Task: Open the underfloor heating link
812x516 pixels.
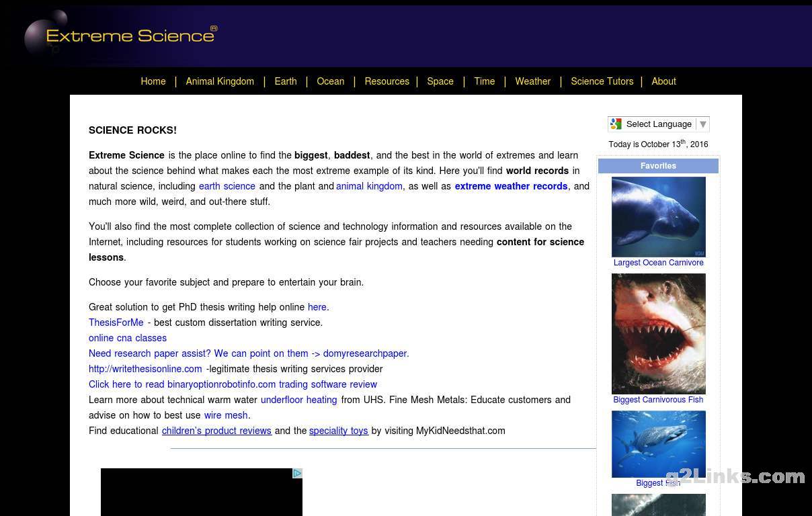Action: [x=298, y=400]
